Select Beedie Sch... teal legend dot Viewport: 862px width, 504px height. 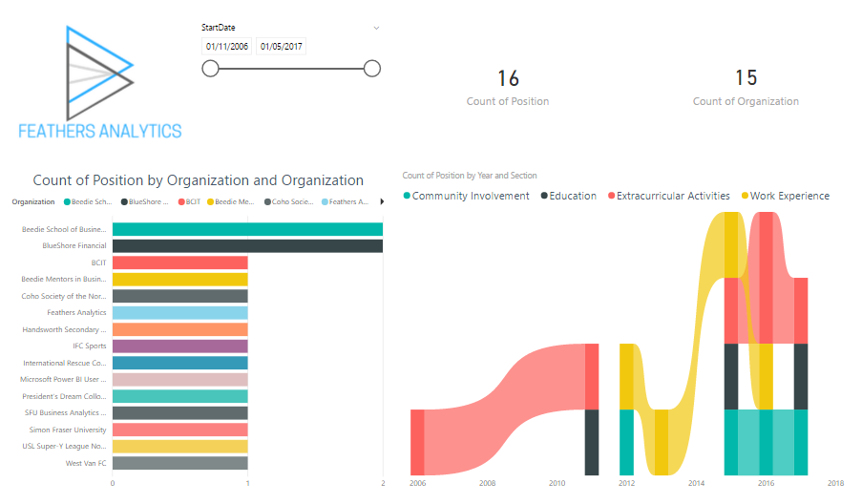pyautogui.click(x=67, y=201)
